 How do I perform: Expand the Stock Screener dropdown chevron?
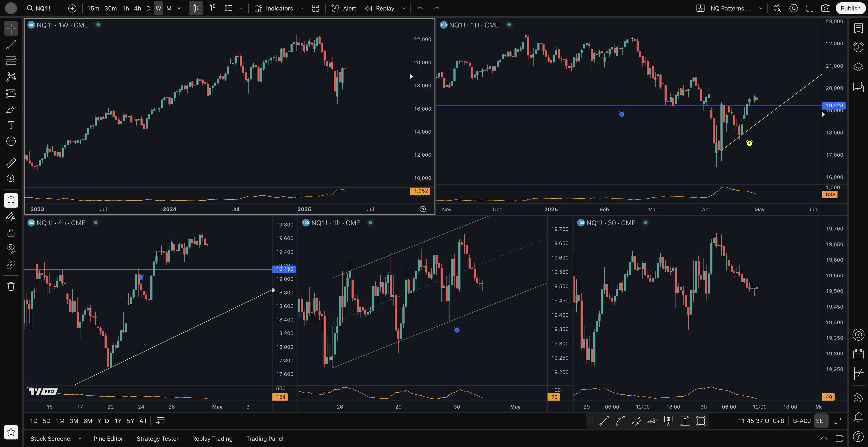80,439
